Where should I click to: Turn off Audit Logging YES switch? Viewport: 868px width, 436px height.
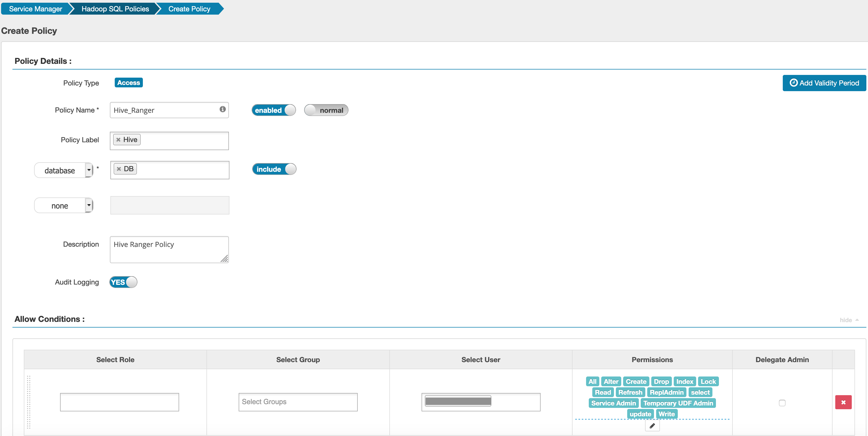[x=123, y=282]
